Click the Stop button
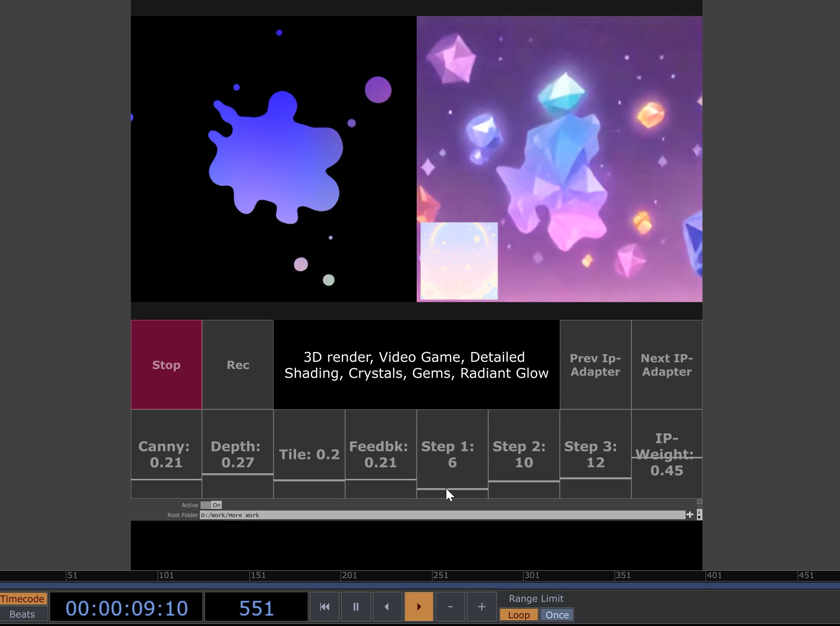Image resolution: width=840 pixels, height=626 pixels. (166, 365)
